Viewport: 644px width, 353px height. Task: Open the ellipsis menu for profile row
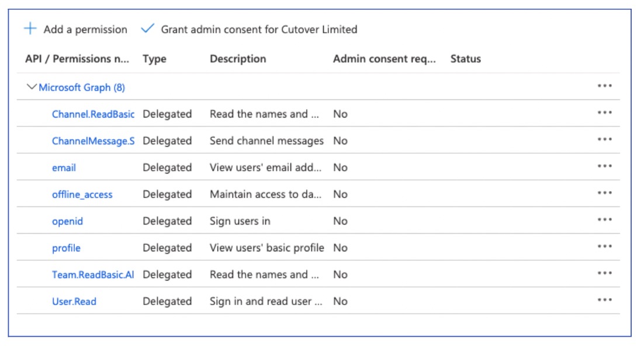point(605,247)
